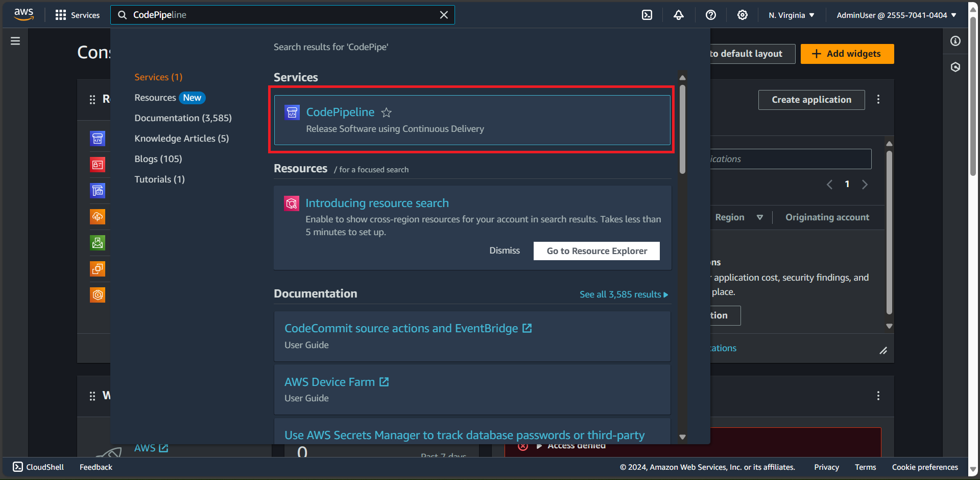Image resolution: width=980 pixels, height=480 pixels.
Task: Open the orange cloud recent service icon
Action: click(98, 217)
